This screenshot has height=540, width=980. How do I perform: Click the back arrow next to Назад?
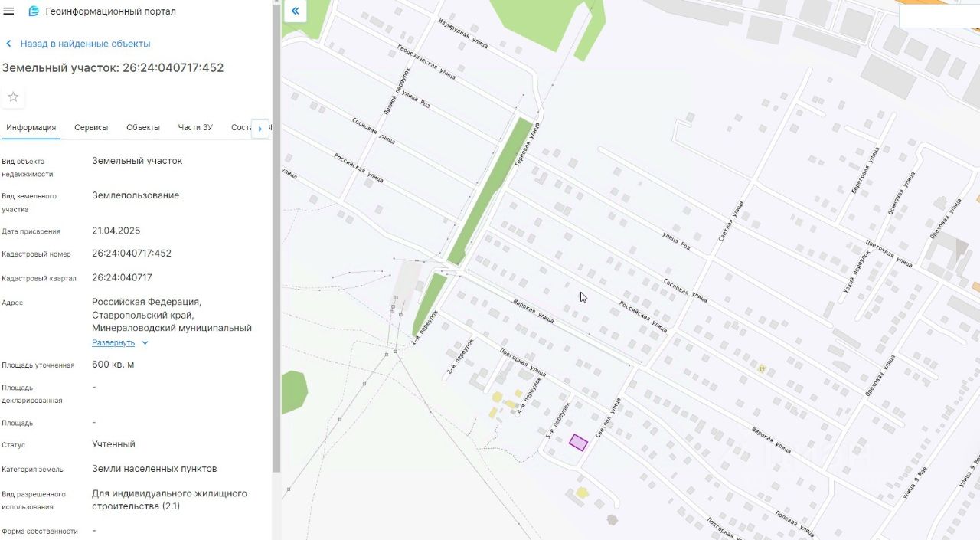[9, 44]
